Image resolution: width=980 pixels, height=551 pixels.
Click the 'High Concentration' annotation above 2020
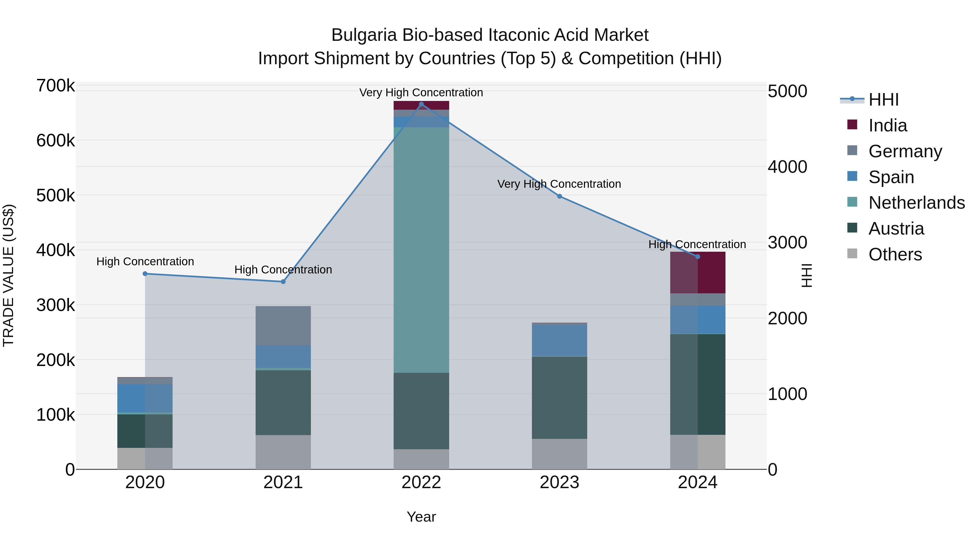coord(145,261)
